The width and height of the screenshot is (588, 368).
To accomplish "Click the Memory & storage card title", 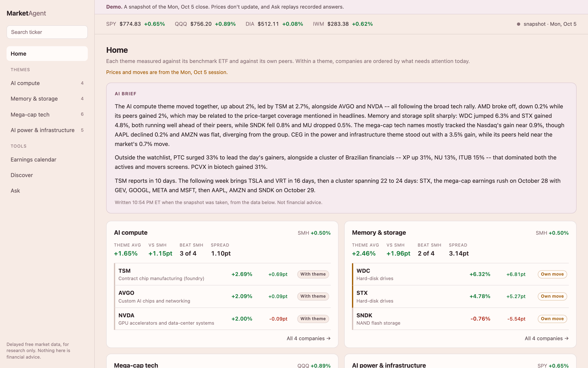I will [x=379, y=233].
